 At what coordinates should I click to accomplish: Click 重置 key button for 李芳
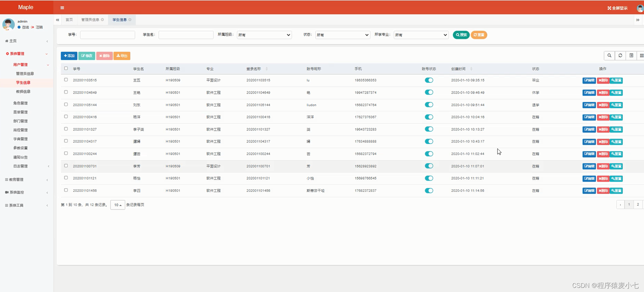click(x=617, y=166)
